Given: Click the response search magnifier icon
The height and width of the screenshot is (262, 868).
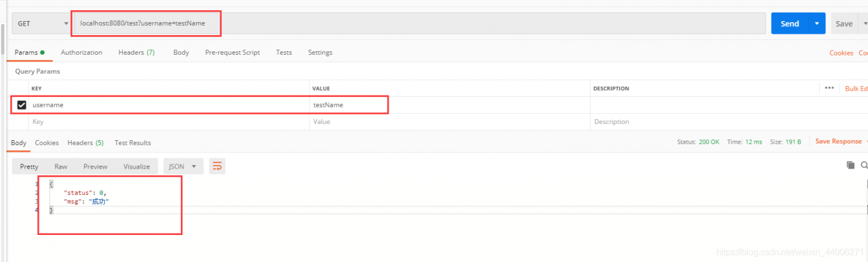Looking at the screenshot, I should [864, 165].
